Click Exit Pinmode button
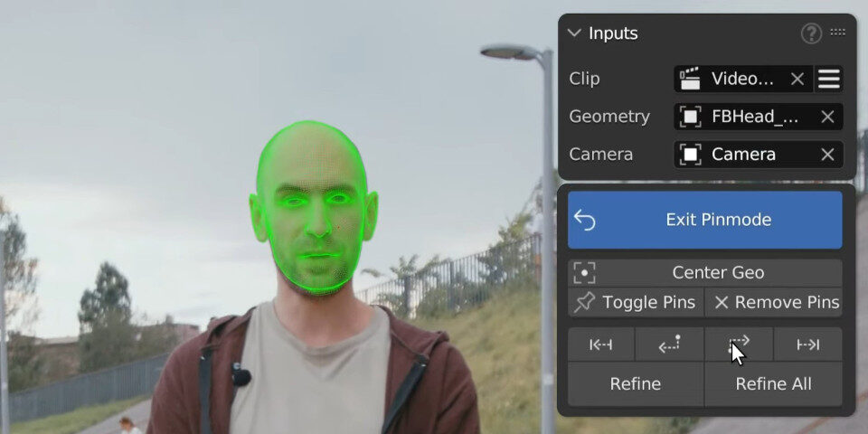 [x=704, y=220]
